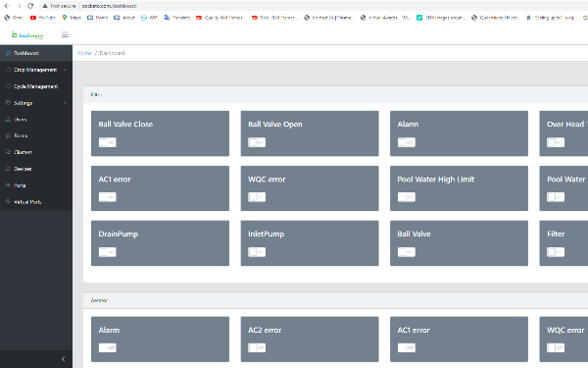Toggle the Filter card switch
This screenshot has width=588, height=368.
[x=556, y=252]
